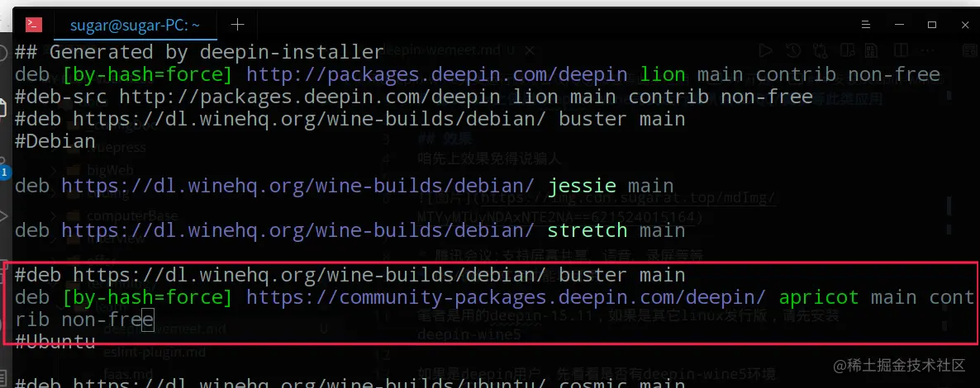Click the wrapped 'rib non-free' line
The width and height of the screenshot is (980, 388).
tap(84, 320)
